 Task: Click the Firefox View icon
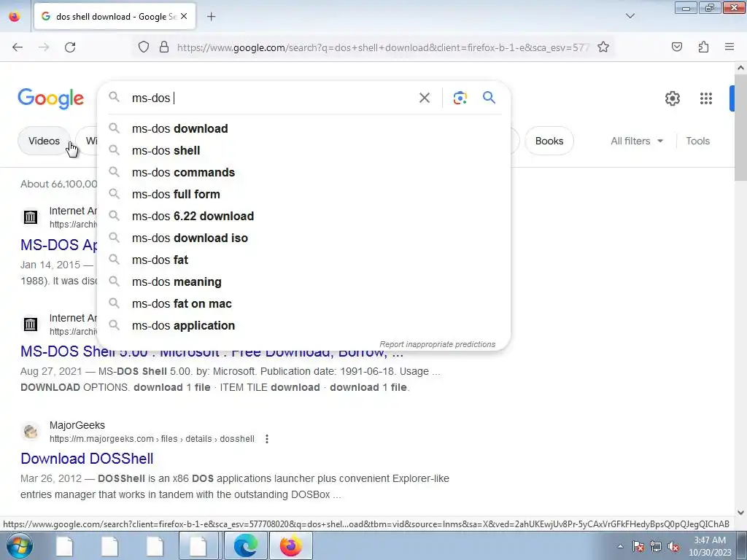click(15, 17)
